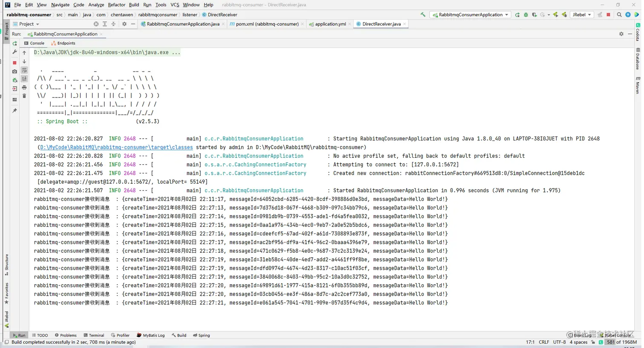644x348 pixels.
Task: Open the UTF-8 encoding selector
Action: pyautogui.click(x=560, y=342)
